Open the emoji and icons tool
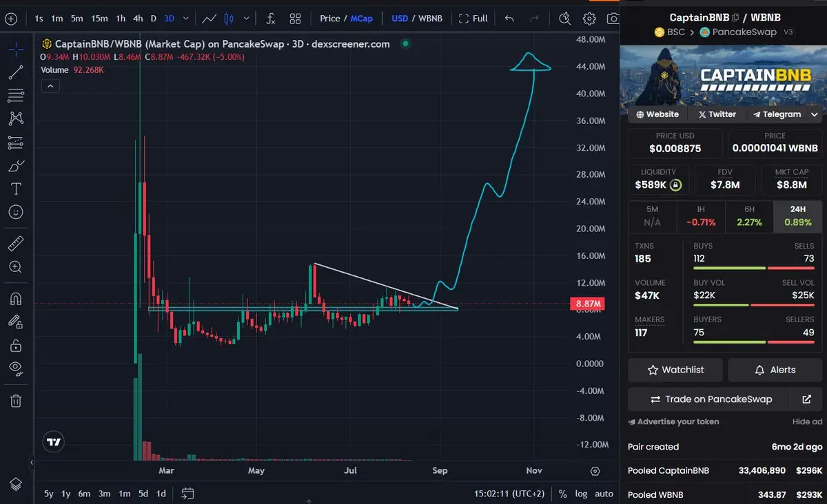The width and height of the screenshot is (827, 504). pyautogui.click(x=16, y=212)
